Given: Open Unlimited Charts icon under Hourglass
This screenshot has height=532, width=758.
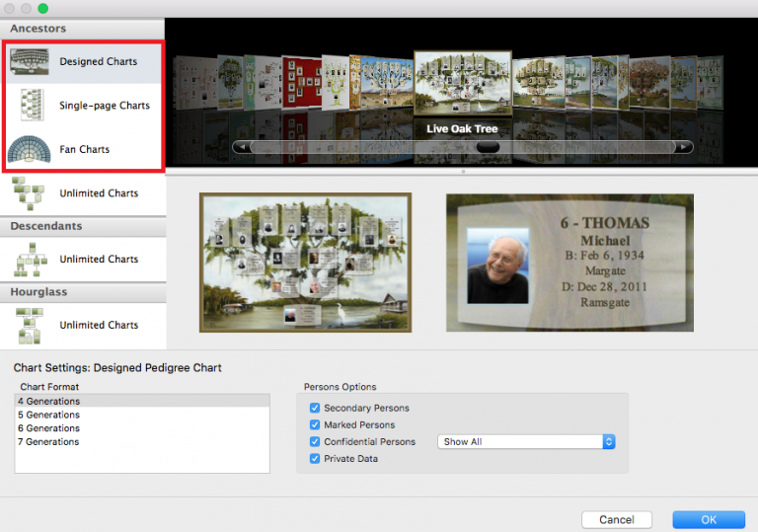Looking at the screenshot, I should click(x=30, y=325).
